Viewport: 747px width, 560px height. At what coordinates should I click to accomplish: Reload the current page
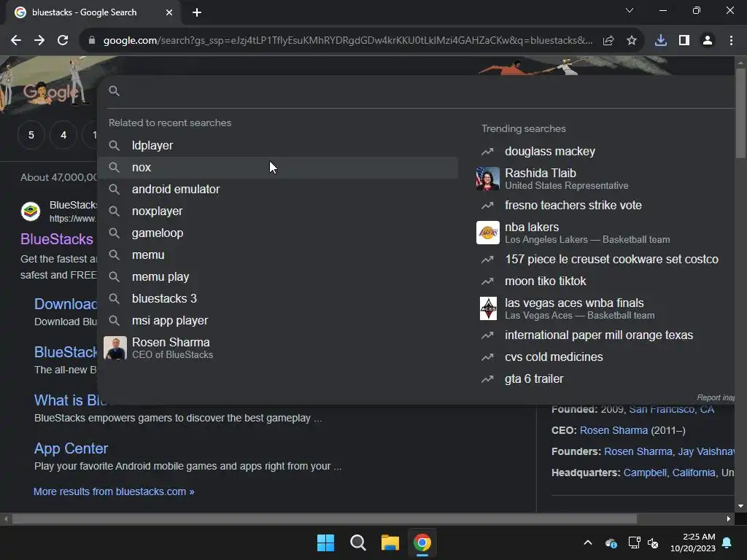(63, 41)
